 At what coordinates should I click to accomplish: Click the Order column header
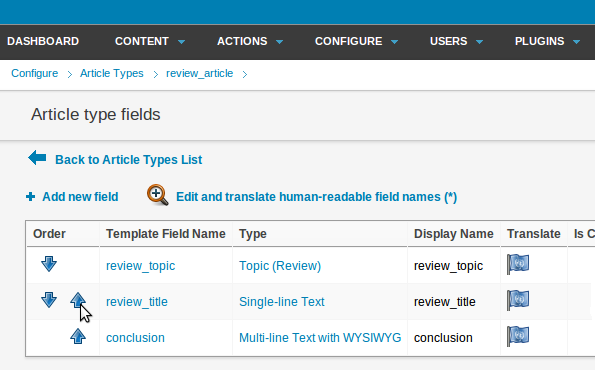(49, 234)
